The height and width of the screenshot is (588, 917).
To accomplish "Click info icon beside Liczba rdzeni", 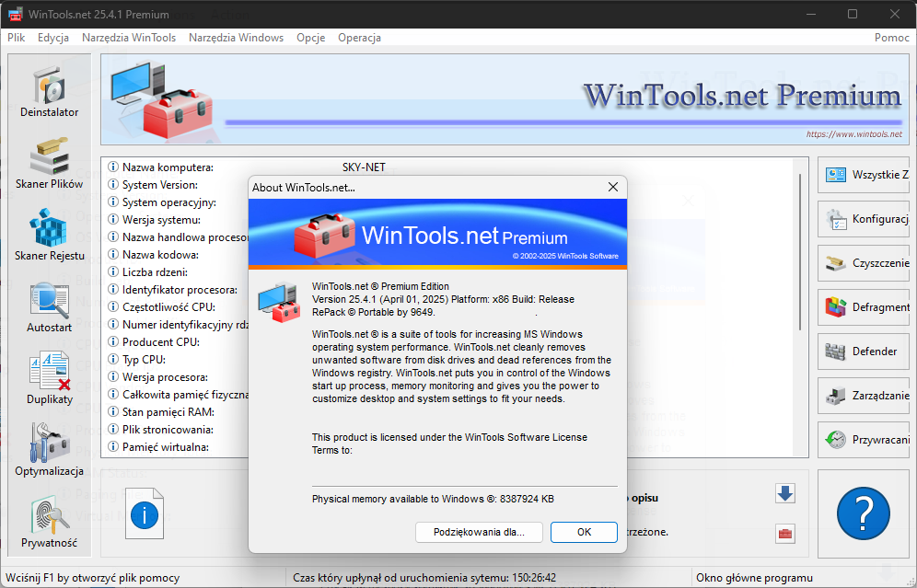I will coord(113,271).
